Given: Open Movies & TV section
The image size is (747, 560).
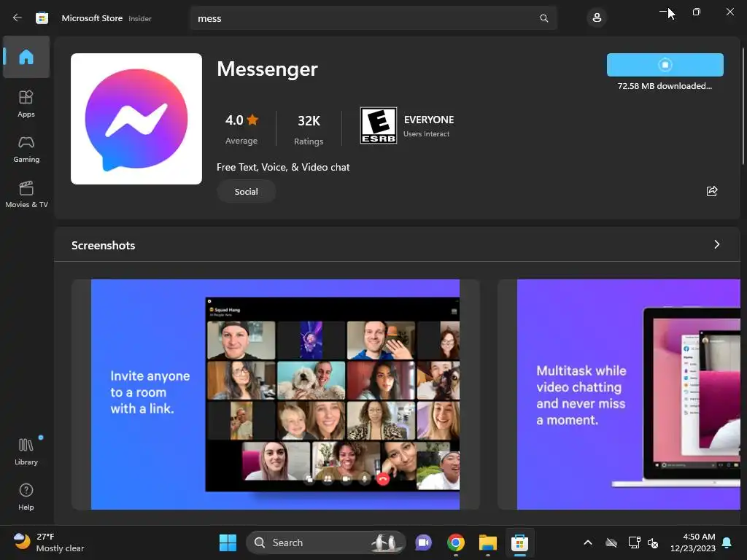Looking at the screenshot, I should 26,194.
